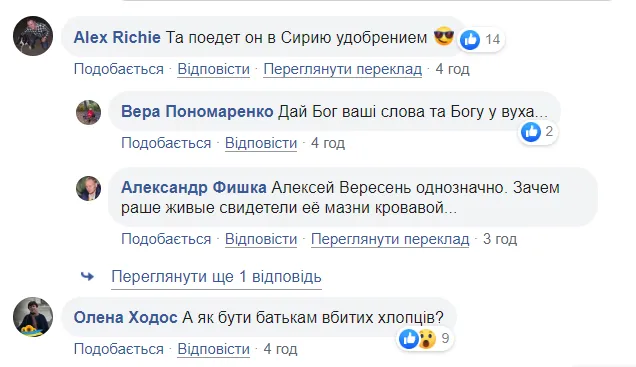Click the thumbs-up icon on Вера Пономаренко's comment
The height and width of the screenshot is (367, 636).
(531, 132)
